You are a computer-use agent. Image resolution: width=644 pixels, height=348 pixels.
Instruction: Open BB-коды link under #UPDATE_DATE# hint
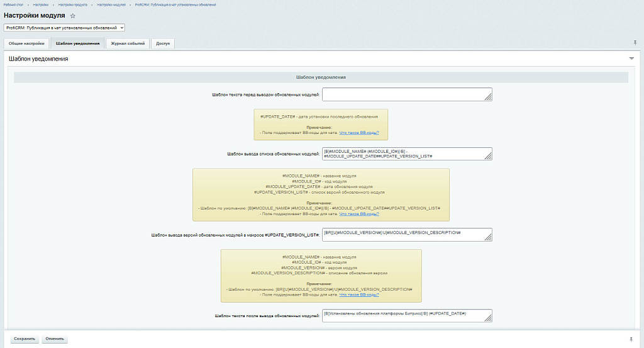tap(359, 133)
